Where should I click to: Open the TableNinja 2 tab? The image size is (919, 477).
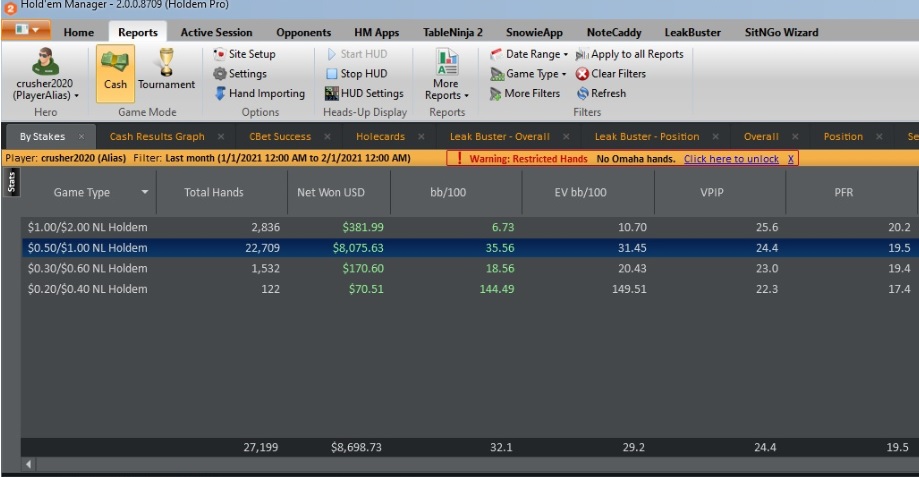453,32
